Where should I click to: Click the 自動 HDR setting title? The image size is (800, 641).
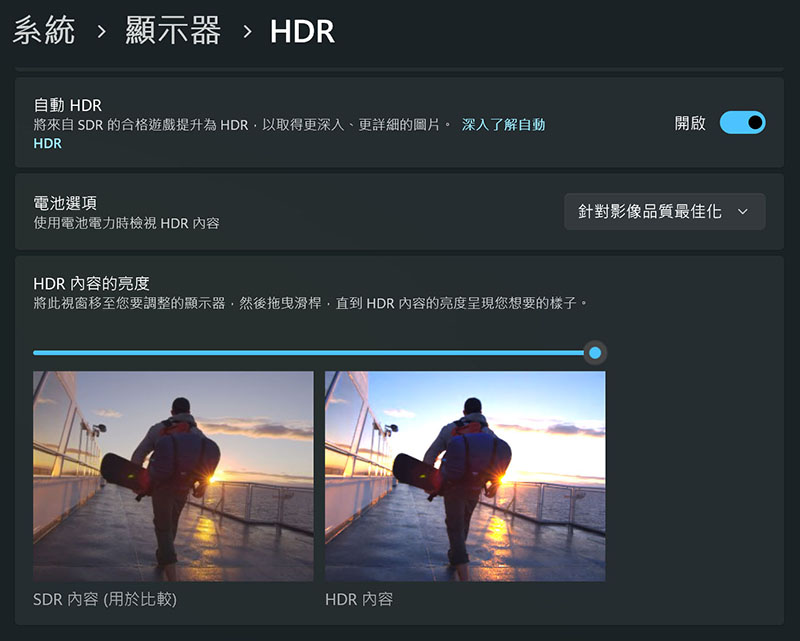(67, 105)
